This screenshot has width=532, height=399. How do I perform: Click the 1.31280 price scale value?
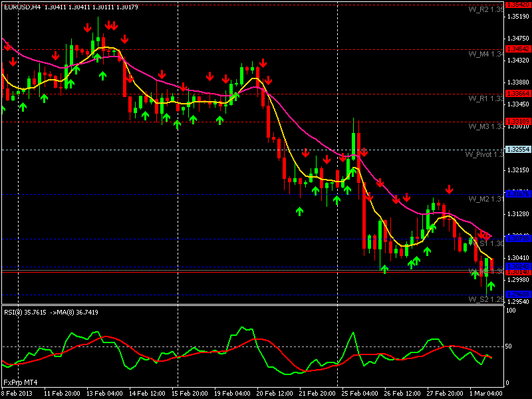(518, 213)
